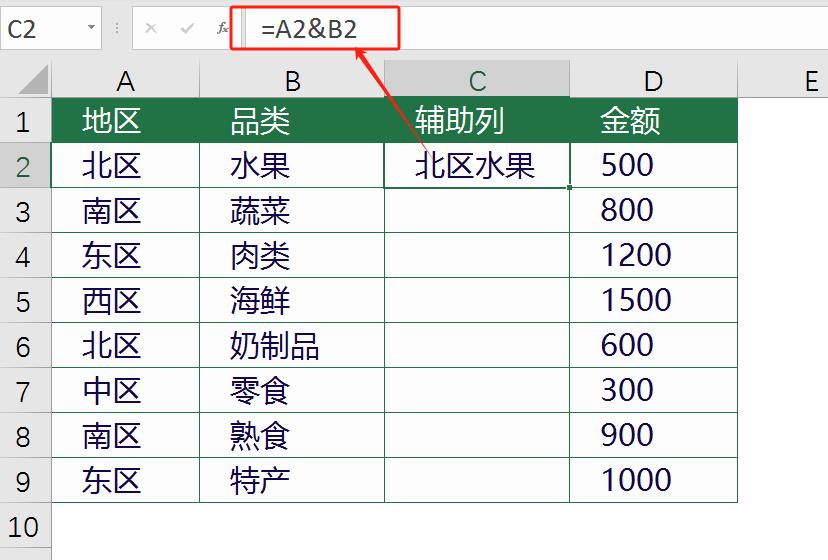Screen dimensions: 828x560
Task: Select cell with 蔬菜
Action: (x=292, y=211)
